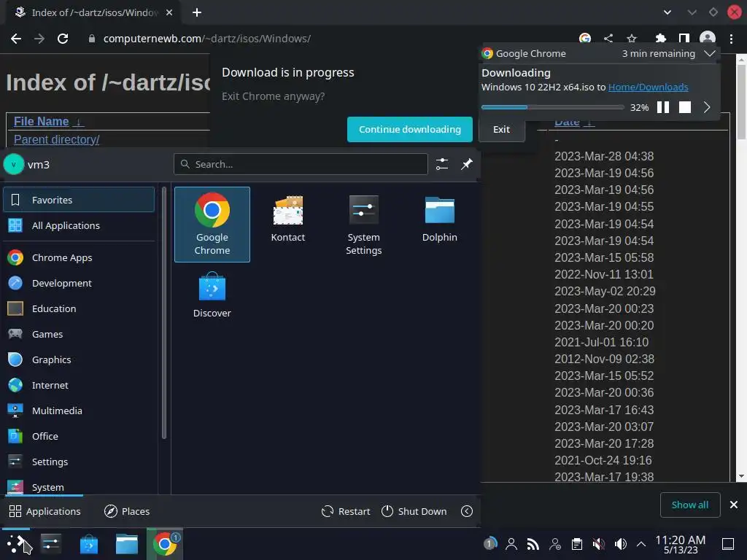The height and width of the screenshot is (560, 747).
Task: Sort by File Name column
Action: pos(42,122)
